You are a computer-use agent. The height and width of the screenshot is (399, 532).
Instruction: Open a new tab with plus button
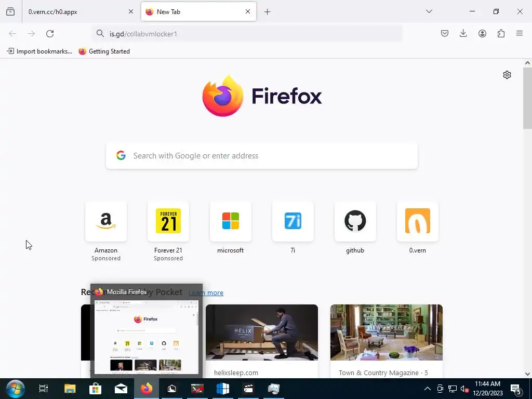(268, 12)
